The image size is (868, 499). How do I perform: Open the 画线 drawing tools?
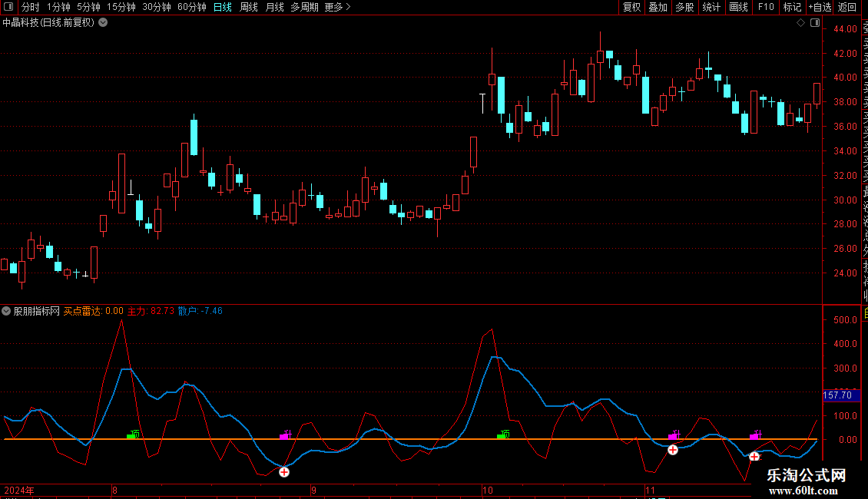point(738,7)
